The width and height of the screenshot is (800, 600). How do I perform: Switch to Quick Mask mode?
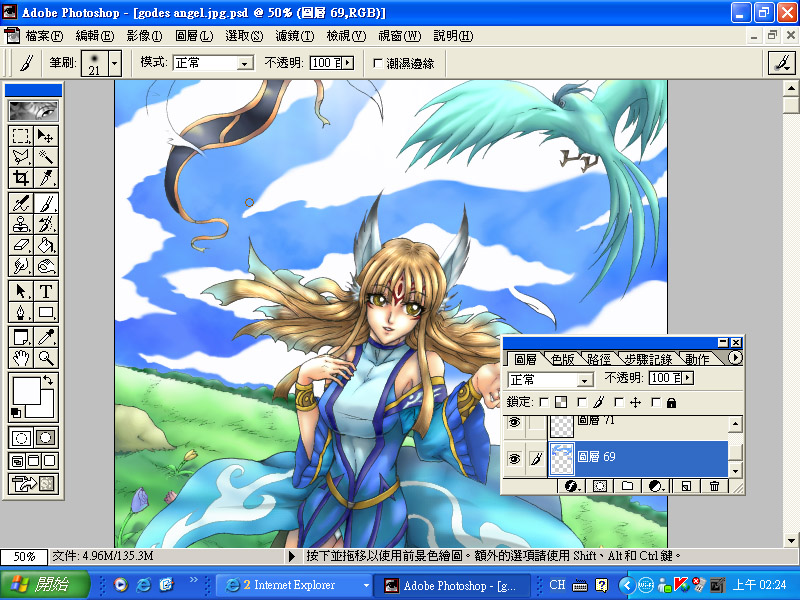click(45, 438)
